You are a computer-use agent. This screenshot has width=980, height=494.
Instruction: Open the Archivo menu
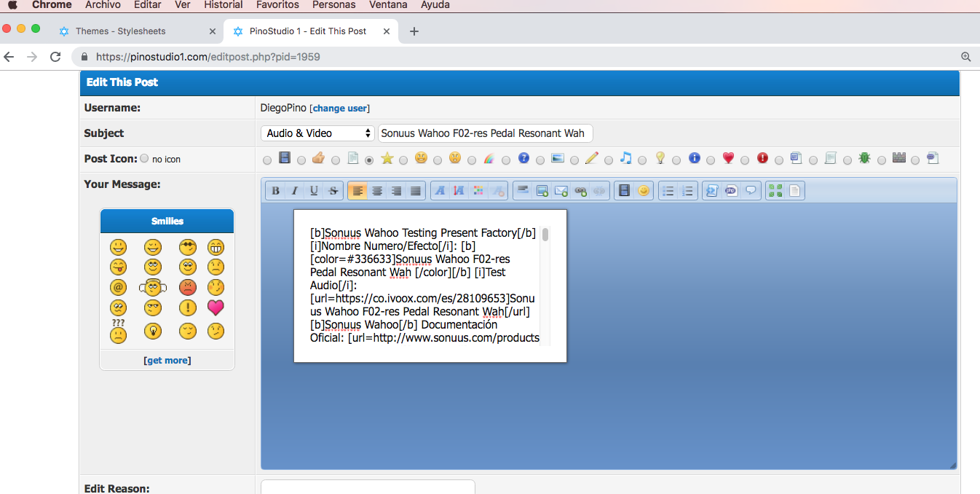tap(103, 5)
